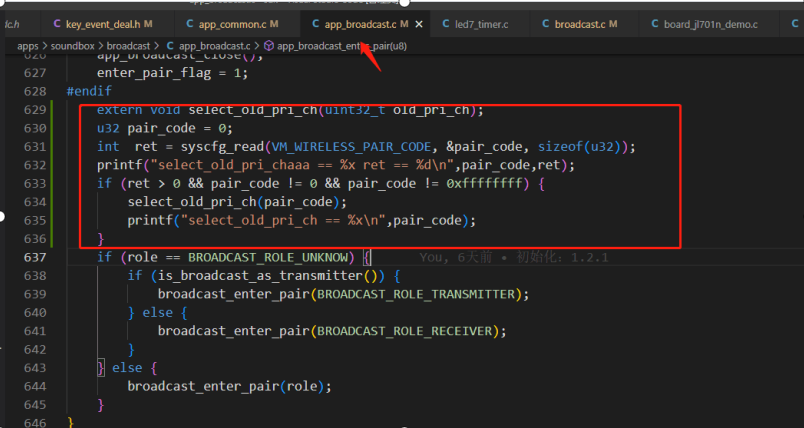This screenshot has width=804, height=428.
Task: Click 'select_old_pri_ch(pair_code)' on line 634
Action: point(234,202)
